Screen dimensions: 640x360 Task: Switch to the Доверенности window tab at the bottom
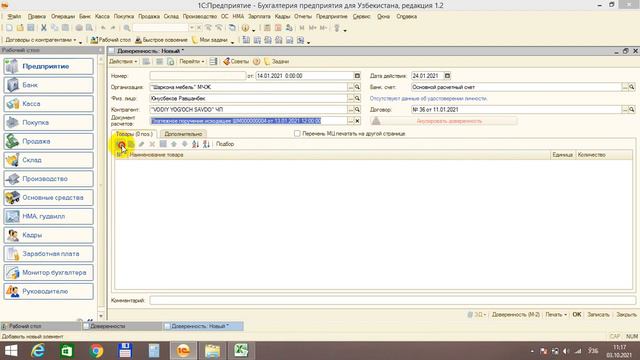coord(121,326)
